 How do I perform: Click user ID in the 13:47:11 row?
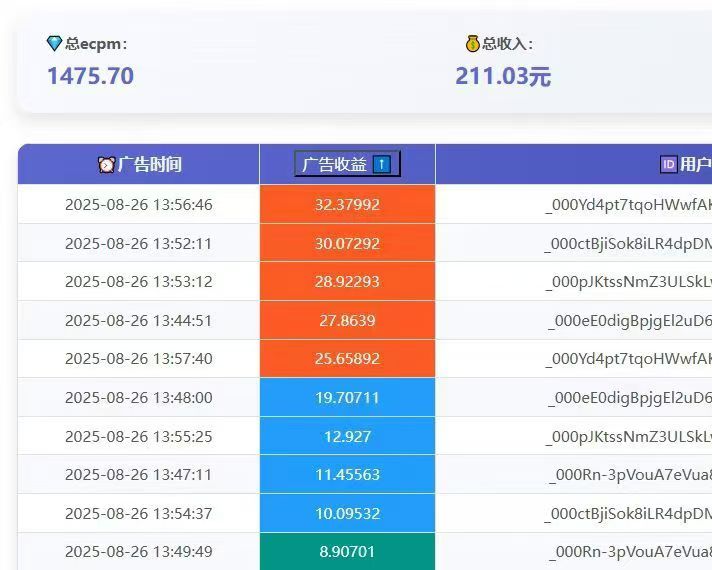click(630, 475)
